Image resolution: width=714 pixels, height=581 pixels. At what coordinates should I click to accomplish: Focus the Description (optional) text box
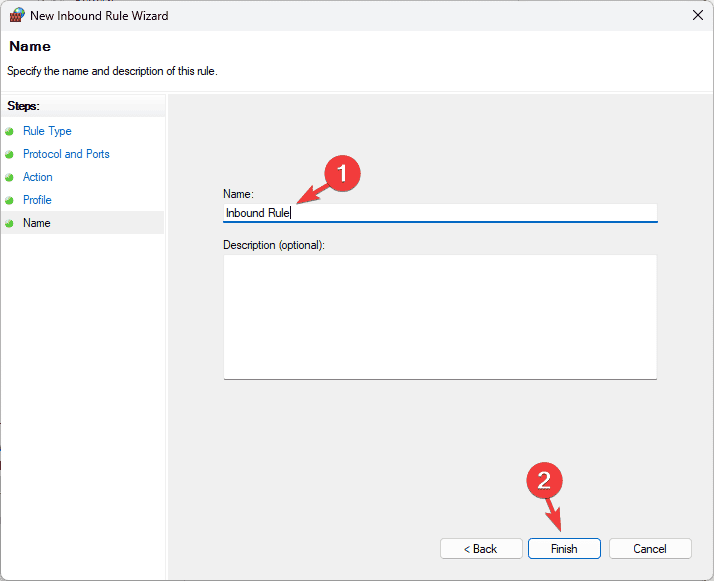click(440, 316)
